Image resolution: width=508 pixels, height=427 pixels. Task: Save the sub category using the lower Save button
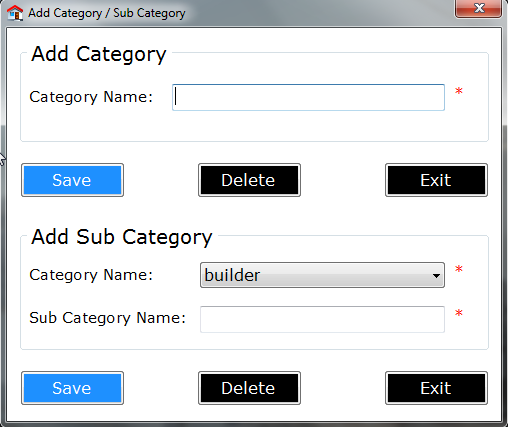[72, 388]
